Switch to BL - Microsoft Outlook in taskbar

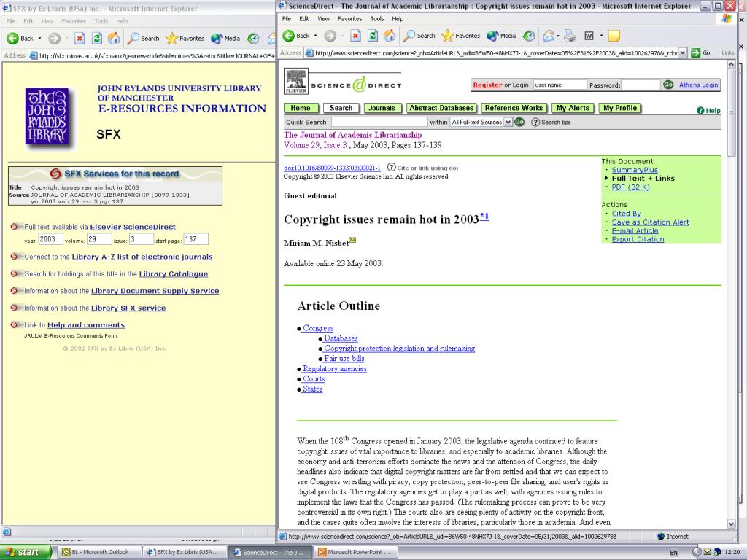[99, 553]
